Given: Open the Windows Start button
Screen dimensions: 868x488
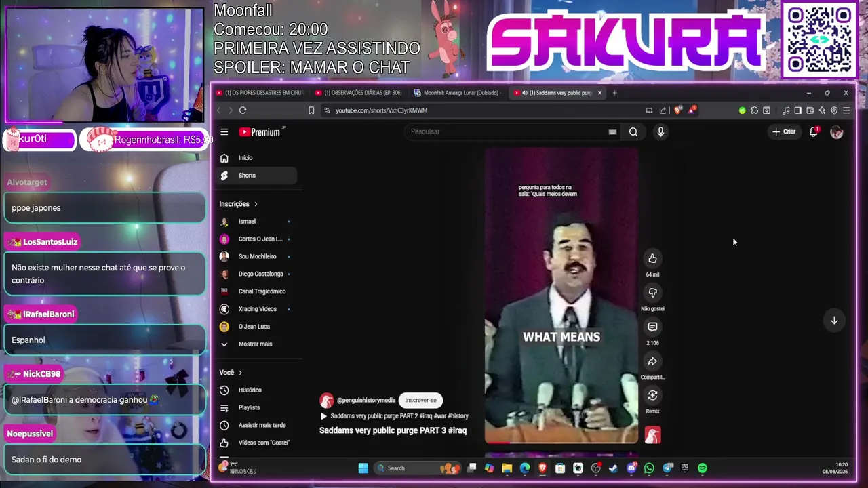Looking at the screenshot, I should (x=363, y=468).
